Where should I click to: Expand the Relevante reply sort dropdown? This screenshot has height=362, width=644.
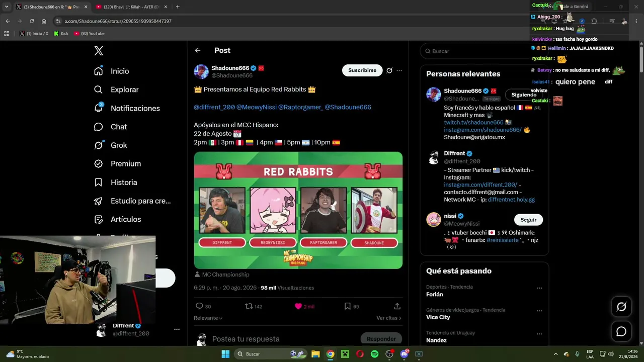(208, 318)
